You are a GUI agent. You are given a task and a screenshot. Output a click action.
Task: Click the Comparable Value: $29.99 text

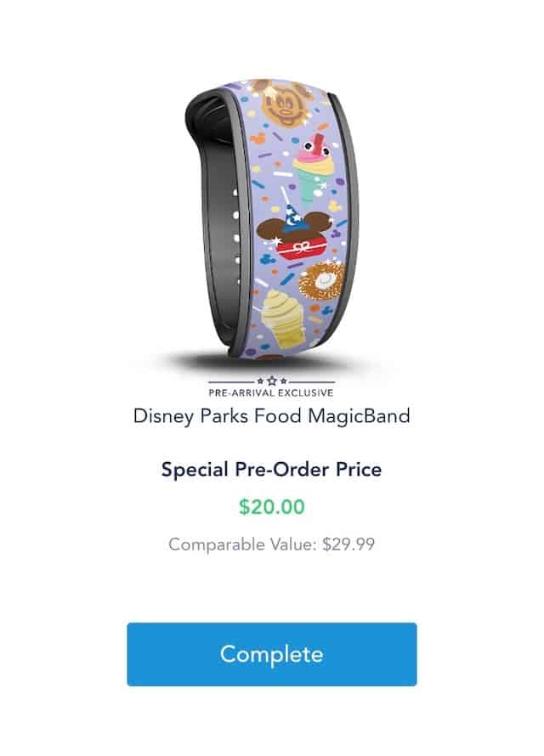pos(271,544)
